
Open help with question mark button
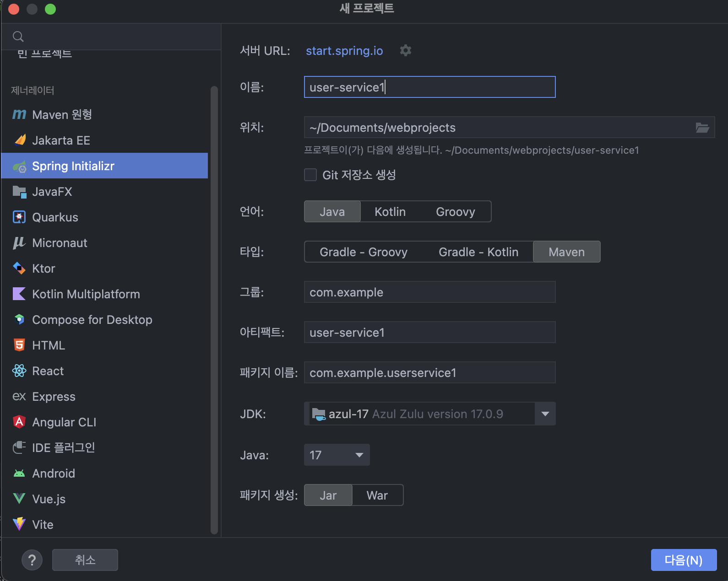click(x=32, y=560)
